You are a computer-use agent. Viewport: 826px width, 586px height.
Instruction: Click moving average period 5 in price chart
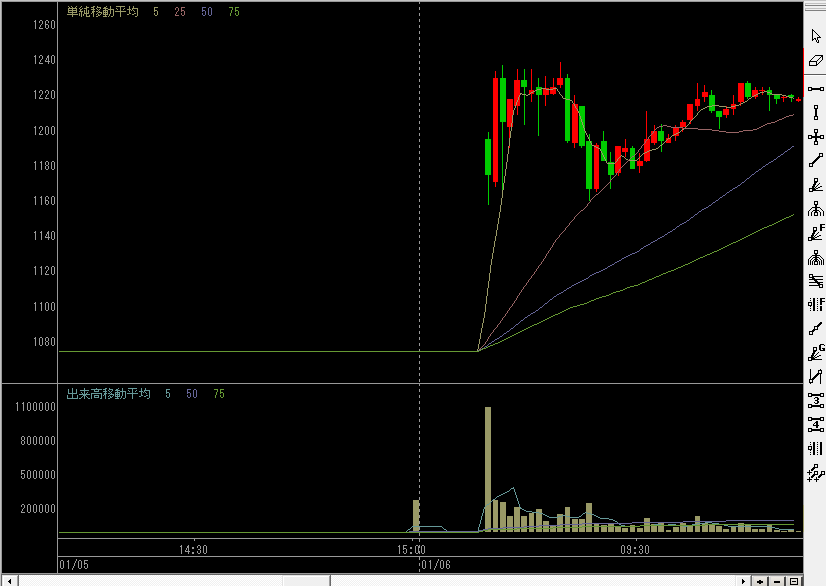(156, 12)
